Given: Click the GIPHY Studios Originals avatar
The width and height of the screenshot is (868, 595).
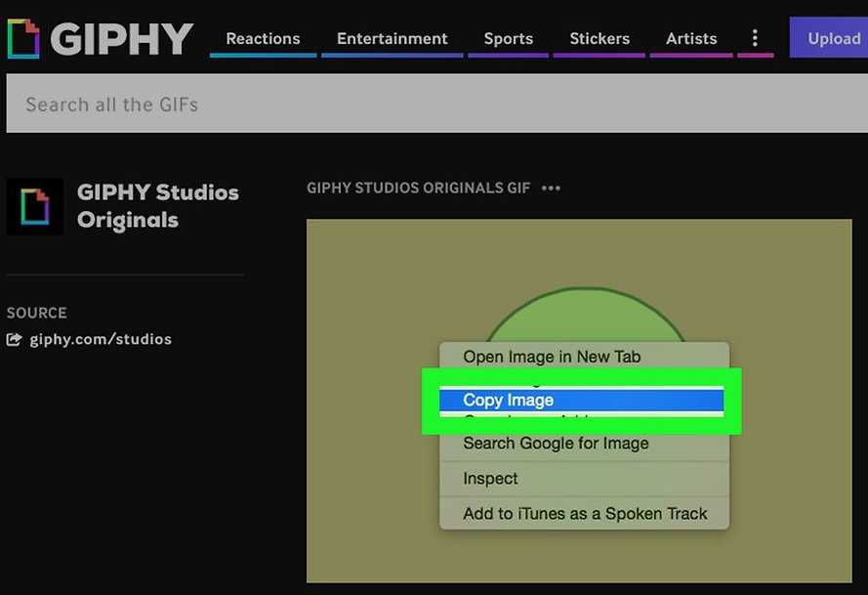Looking at the screenshot, I should point(35,206).
